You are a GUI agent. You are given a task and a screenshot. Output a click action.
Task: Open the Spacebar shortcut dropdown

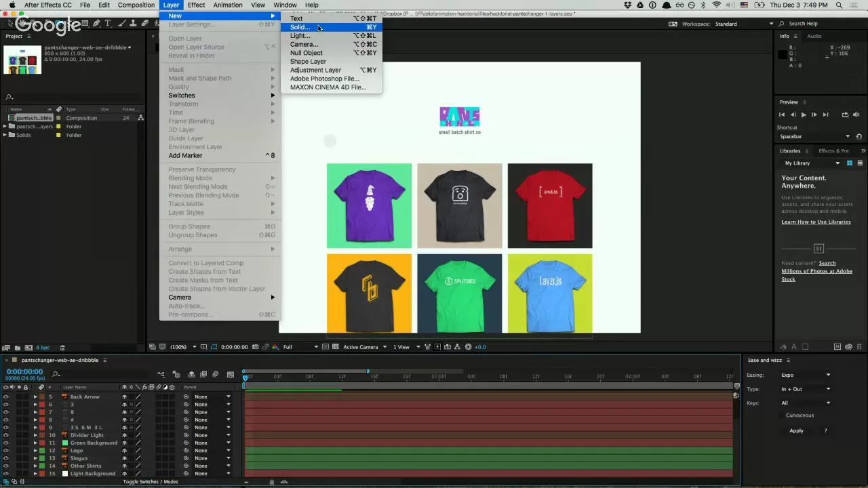point(814,137)
